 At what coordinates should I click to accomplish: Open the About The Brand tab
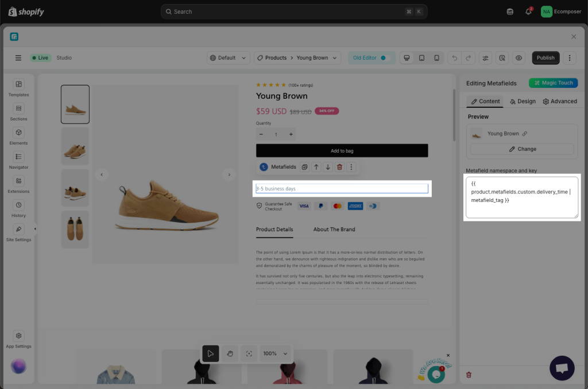(x=334, y=229)
